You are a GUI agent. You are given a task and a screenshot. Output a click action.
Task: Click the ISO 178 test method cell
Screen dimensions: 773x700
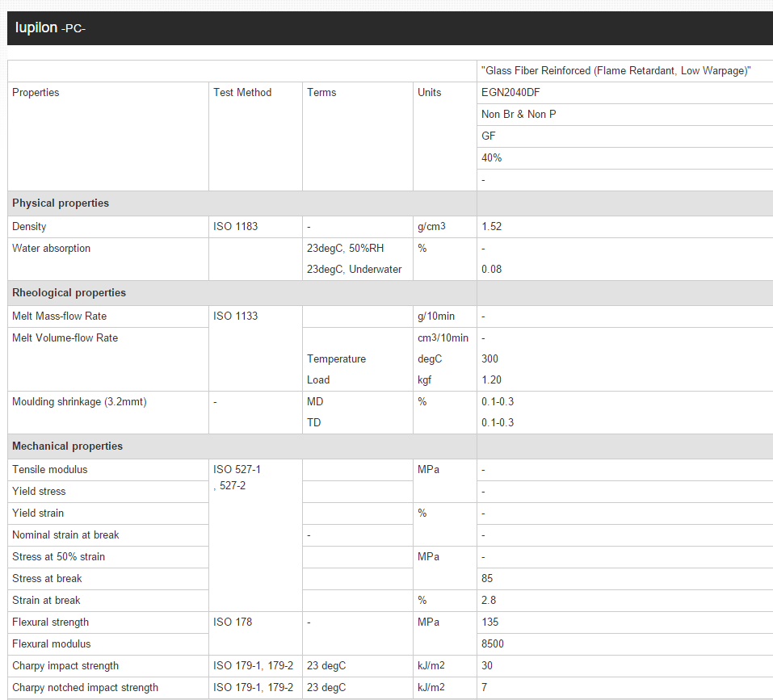[x=233, y=622]
